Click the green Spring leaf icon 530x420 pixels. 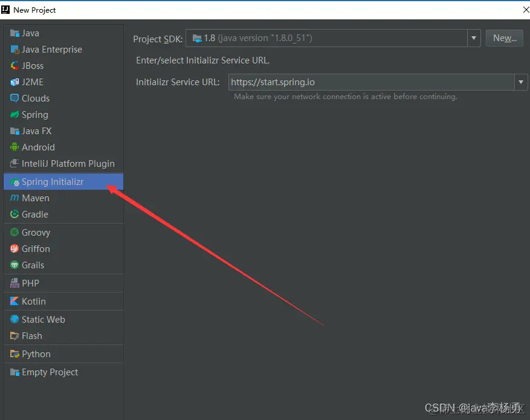point(15,115)
